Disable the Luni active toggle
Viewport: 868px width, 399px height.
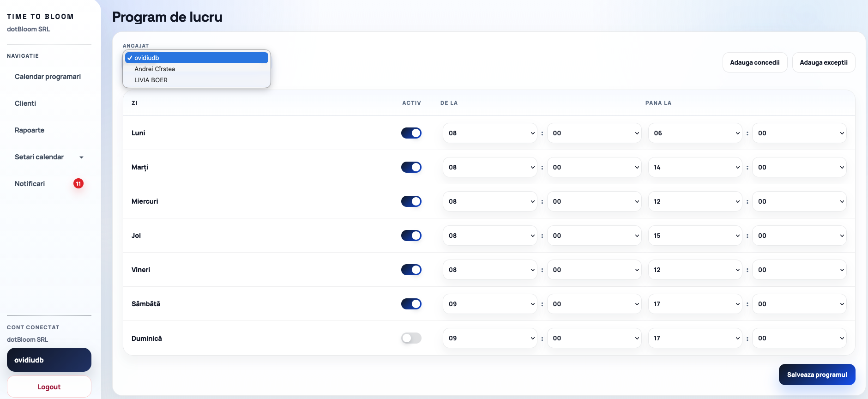point(411,133)
